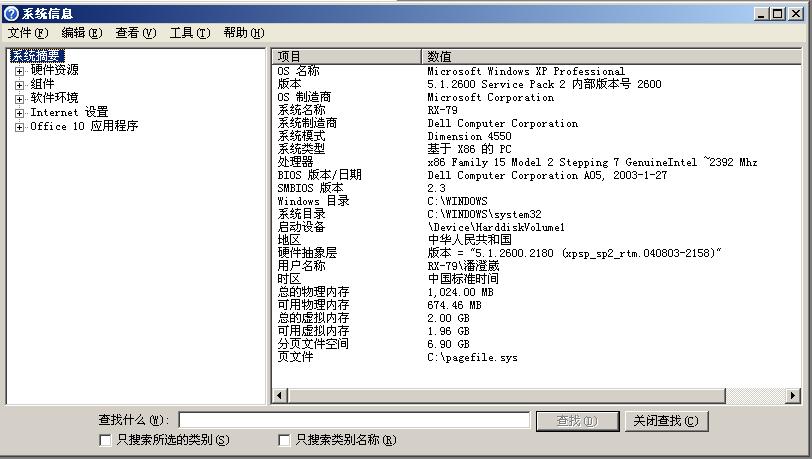Viewport: 812px width, 459px height.
Task: Click the value \Device\HarddiskVolume1
Action: [x=496, y=227]
